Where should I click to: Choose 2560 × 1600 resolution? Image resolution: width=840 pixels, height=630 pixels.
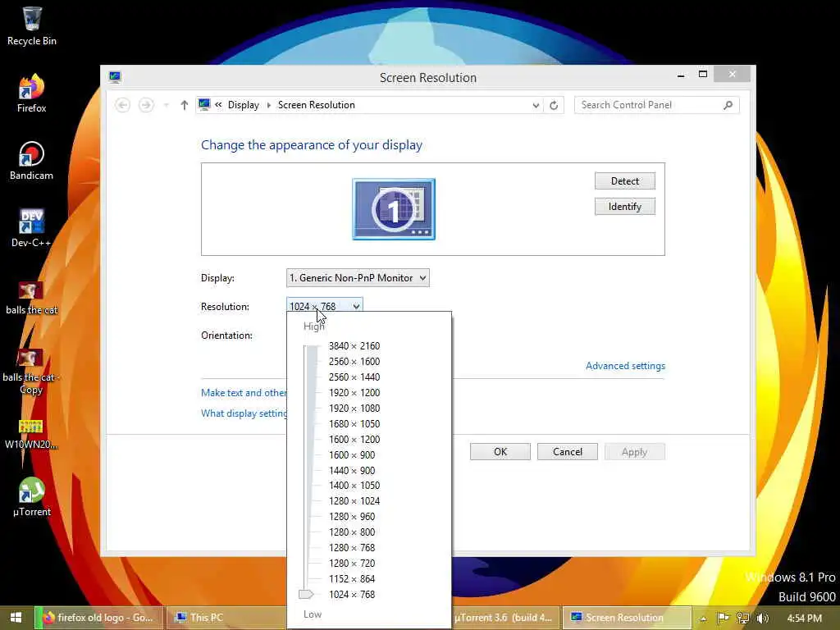pos(354,362)
